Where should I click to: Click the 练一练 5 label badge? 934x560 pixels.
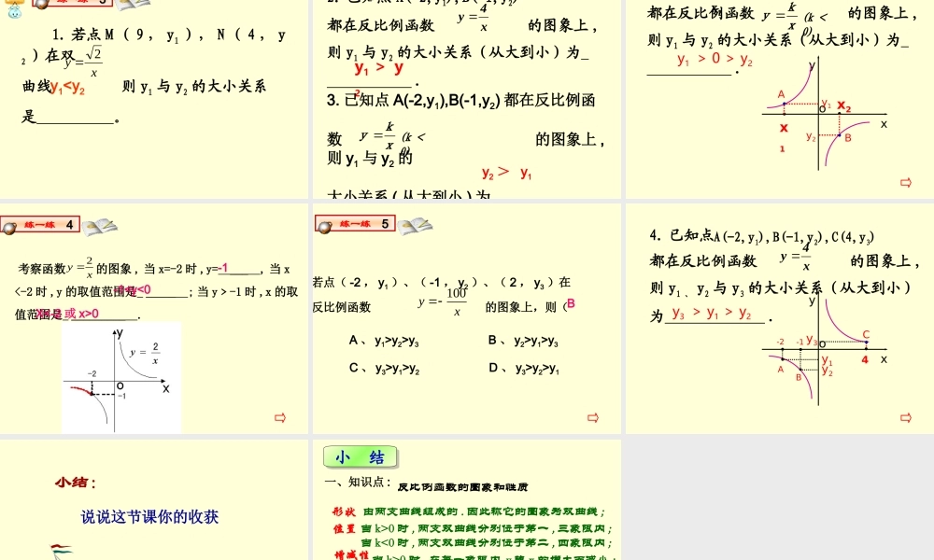[356, 224]
